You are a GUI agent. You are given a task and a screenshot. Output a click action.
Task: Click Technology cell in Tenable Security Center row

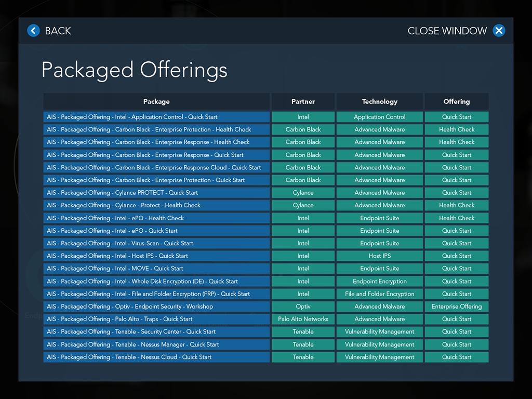tap(380, 331)
